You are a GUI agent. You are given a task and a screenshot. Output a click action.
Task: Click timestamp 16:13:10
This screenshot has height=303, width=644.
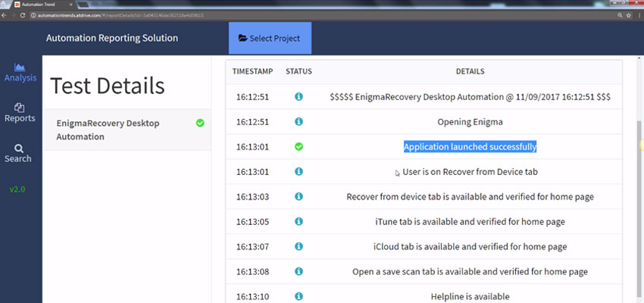[252, 296]
